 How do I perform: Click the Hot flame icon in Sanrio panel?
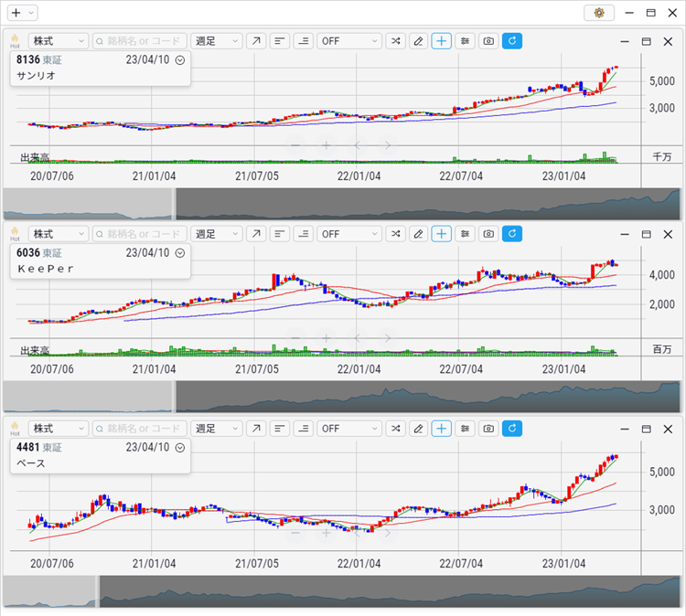[15, 41]
